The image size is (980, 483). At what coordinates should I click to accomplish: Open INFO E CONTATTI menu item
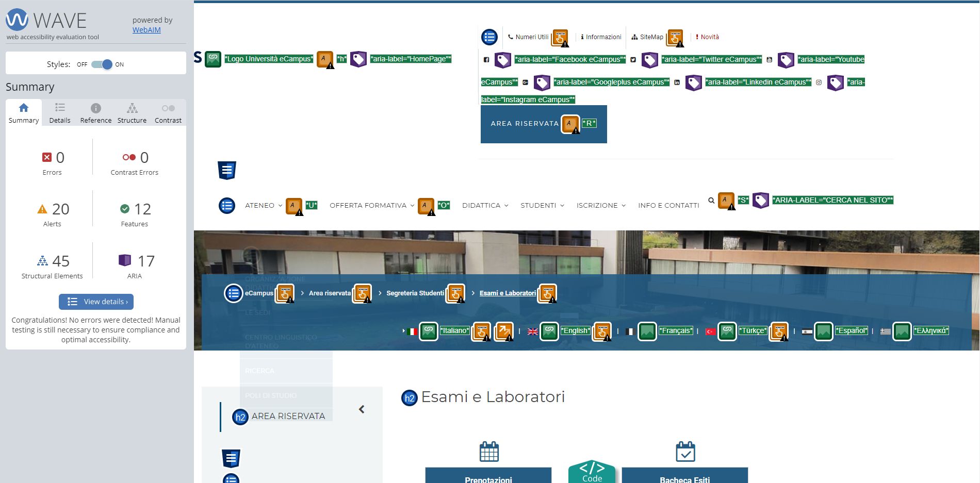(668, 205)
